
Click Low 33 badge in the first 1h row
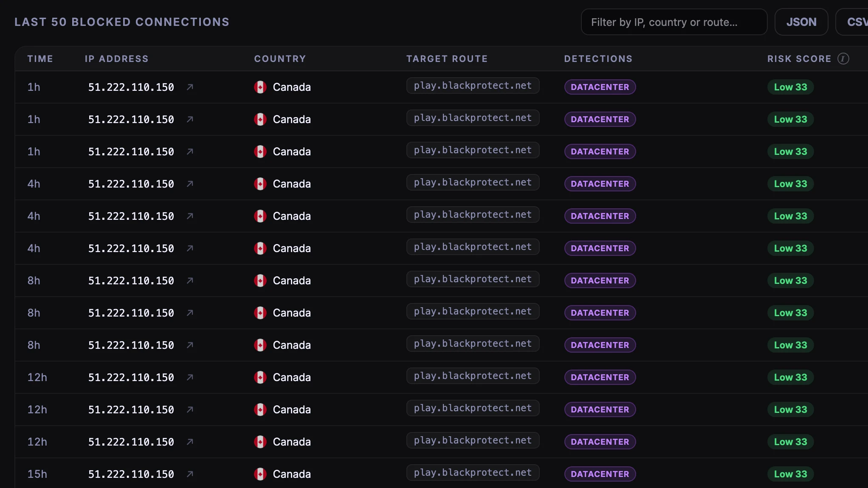tap(790, 87)
